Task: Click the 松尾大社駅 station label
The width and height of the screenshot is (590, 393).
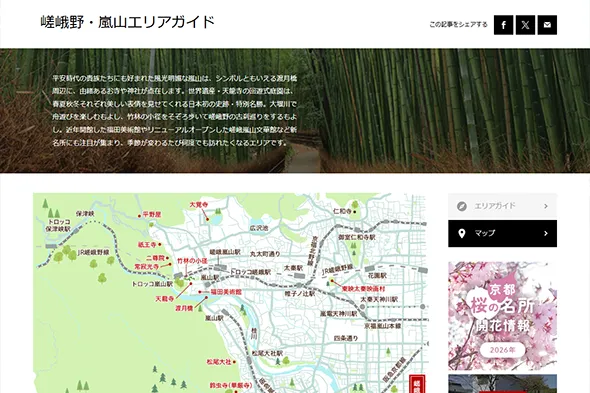Action: [267, 353]
